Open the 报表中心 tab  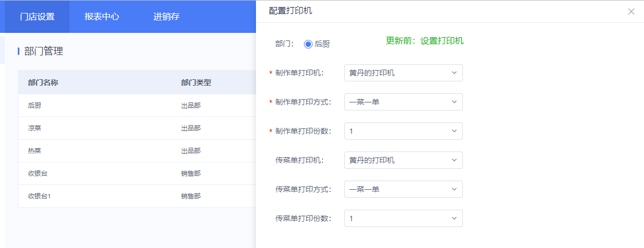click(102, 17)
